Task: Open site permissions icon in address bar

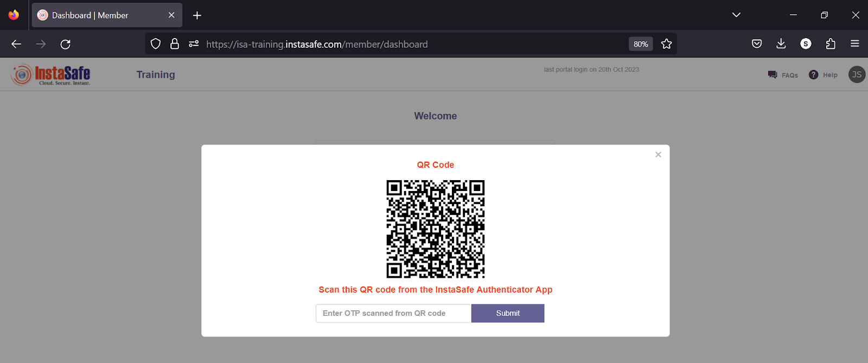Action: (194, 44)
